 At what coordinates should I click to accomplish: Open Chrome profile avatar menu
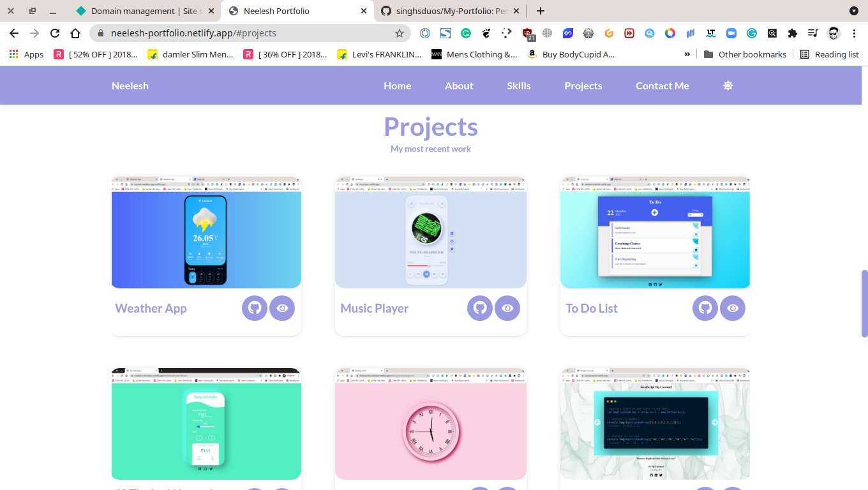click(x=834, y=33)
